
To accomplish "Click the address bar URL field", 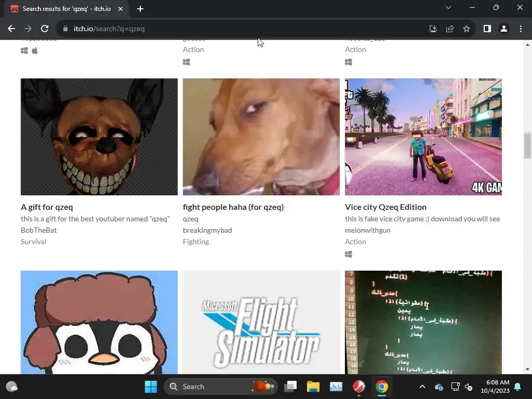I will click(244, 29).
